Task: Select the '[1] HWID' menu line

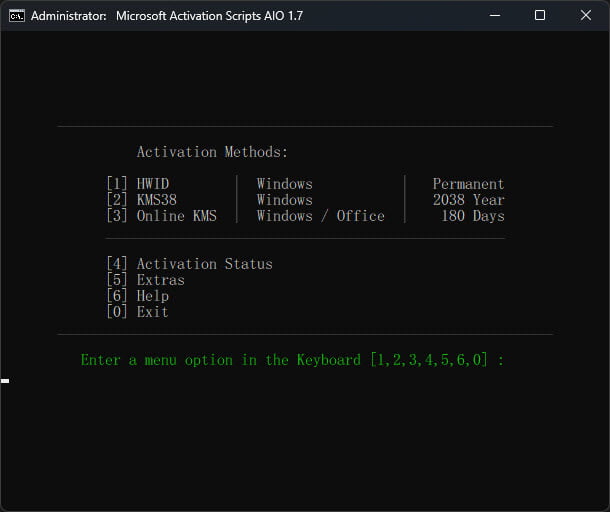Action: [138, 184]
